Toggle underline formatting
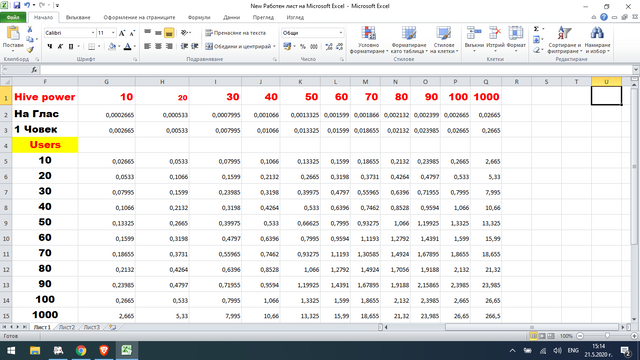 tap(71, 47)
